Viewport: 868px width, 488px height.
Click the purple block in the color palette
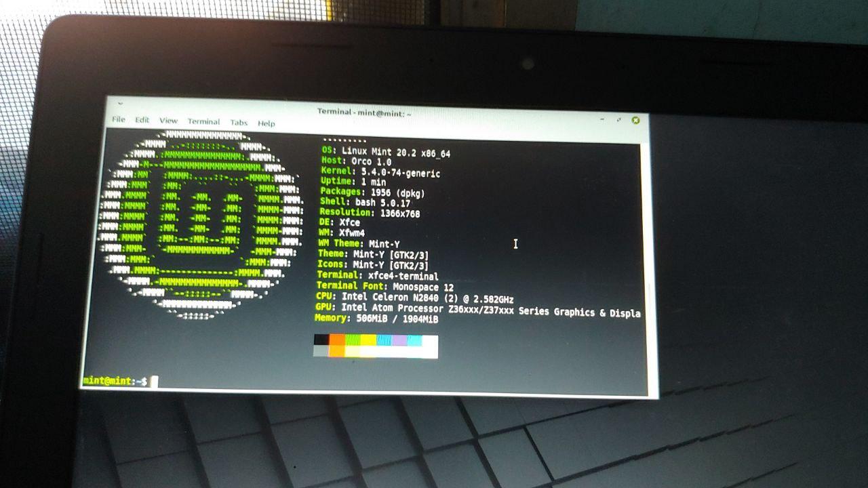coord(399,340)
